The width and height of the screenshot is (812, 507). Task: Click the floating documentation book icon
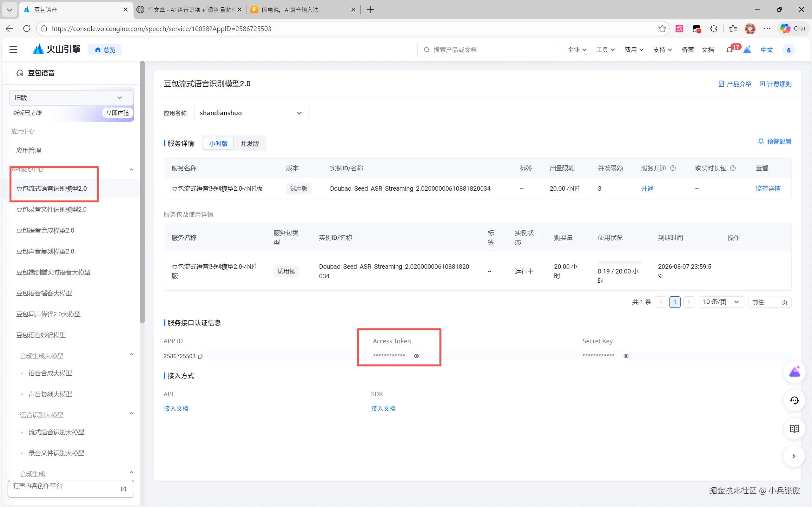(x=794, y=429)
